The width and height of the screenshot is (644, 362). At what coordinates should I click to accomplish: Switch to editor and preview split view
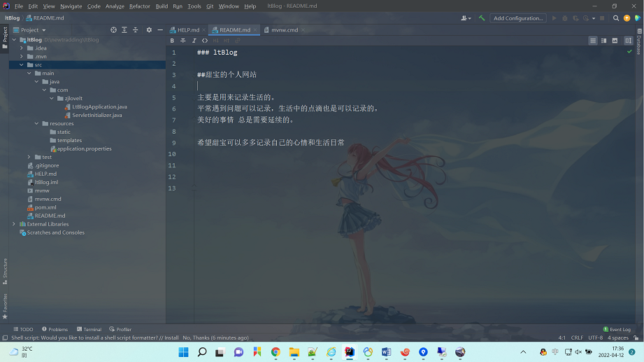[603, 41]
